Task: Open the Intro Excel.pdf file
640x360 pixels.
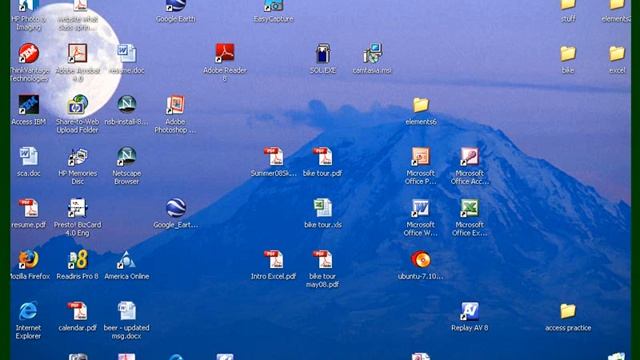Action: pos(273,259)
